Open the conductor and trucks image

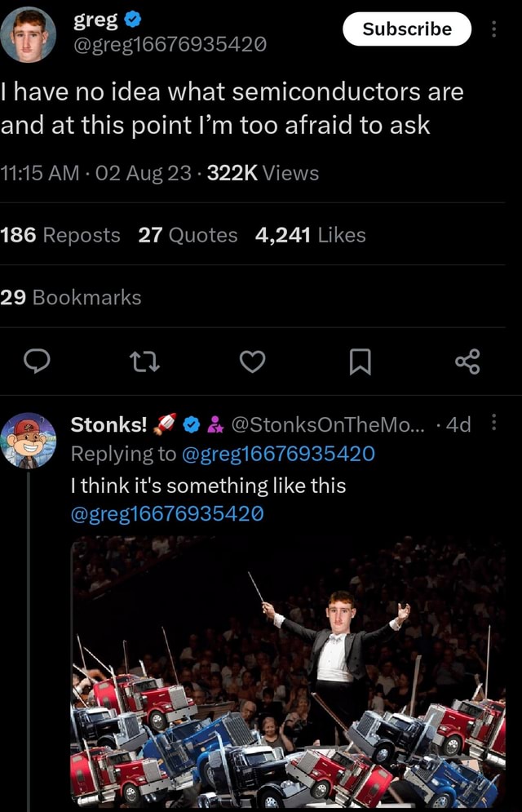(x=288, y=671)
